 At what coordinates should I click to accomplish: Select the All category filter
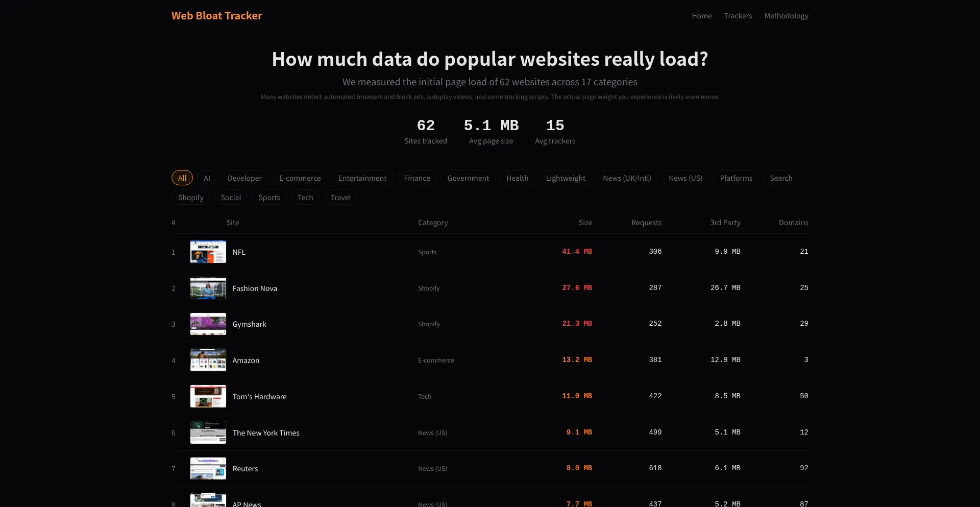[x=182, y=178]
